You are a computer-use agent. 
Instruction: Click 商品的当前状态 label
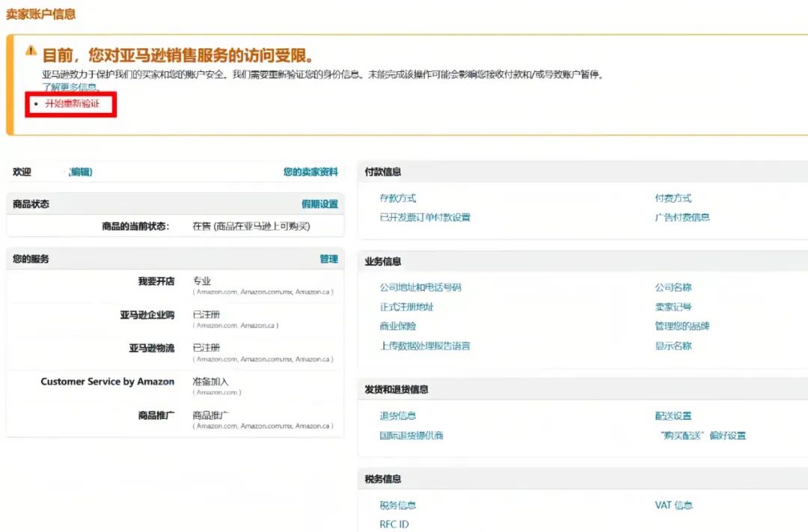[x=135, y=226]
